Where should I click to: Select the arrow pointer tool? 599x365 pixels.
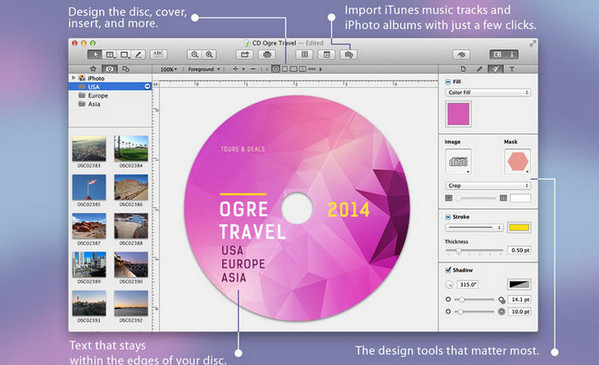click(x=94, y=55)
